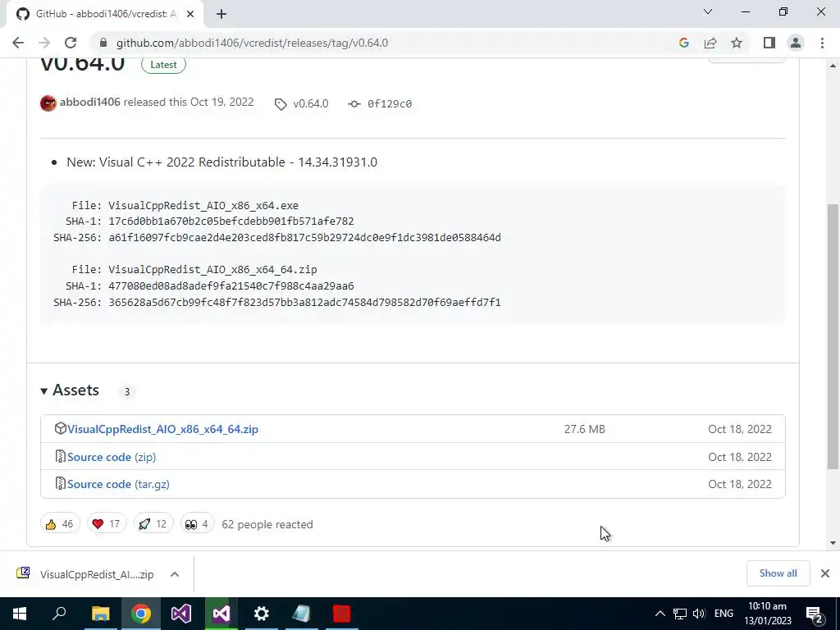The image size is (840, 630).
Task: Open commit 0f129c0 link
Action: tap(390, 104)
